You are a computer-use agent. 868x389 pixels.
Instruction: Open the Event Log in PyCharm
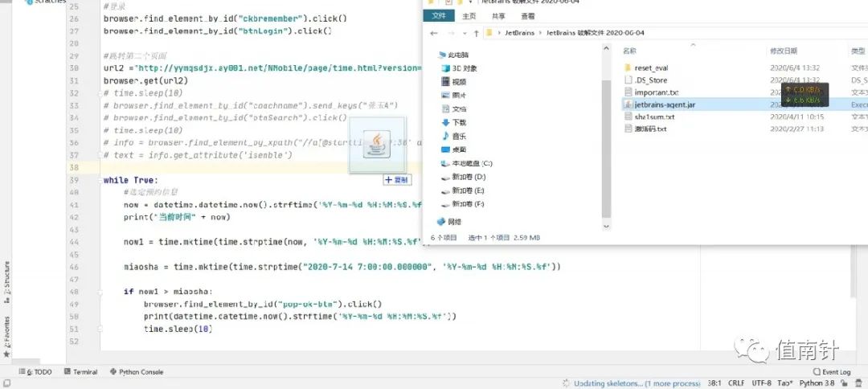coord(832,372)
